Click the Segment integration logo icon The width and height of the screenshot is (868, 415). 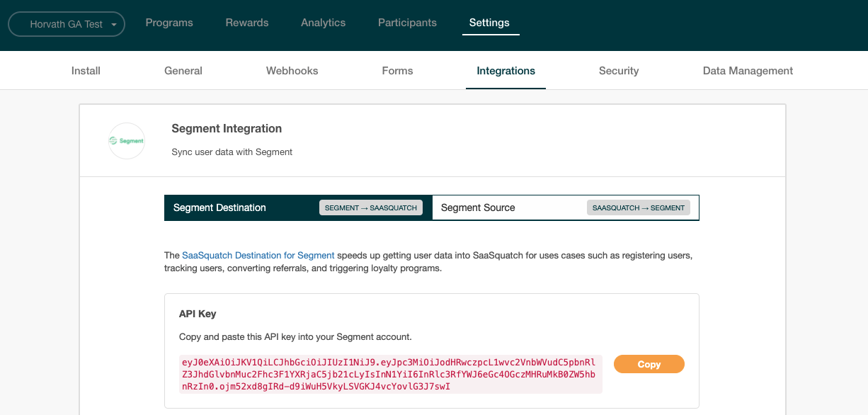click(x=126, y=140)
